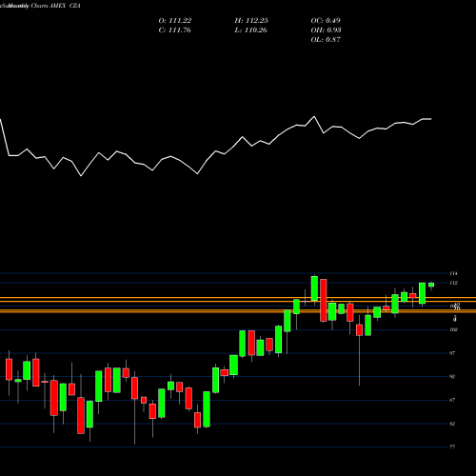Click the highest peak of the white line chart
This screenshot has height=476, width=476.
[x=314, y=117]
